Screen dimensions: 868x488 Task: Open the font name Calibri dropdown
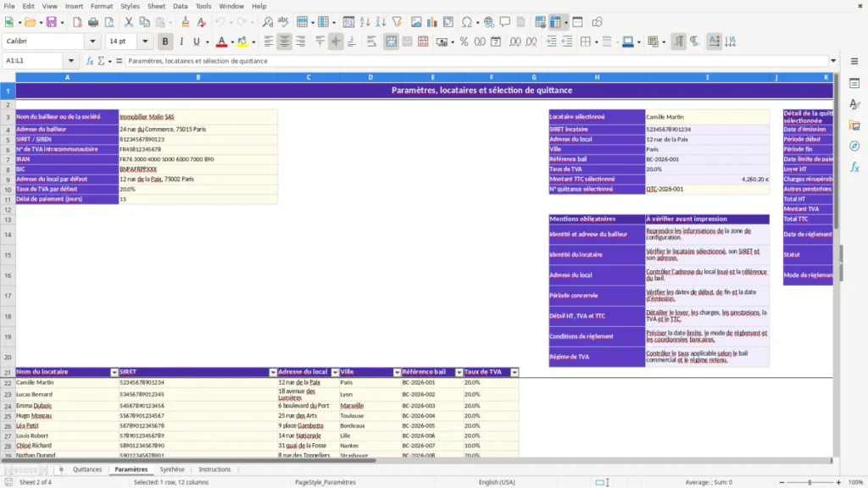pyautogui.click(x=92, y=41)
